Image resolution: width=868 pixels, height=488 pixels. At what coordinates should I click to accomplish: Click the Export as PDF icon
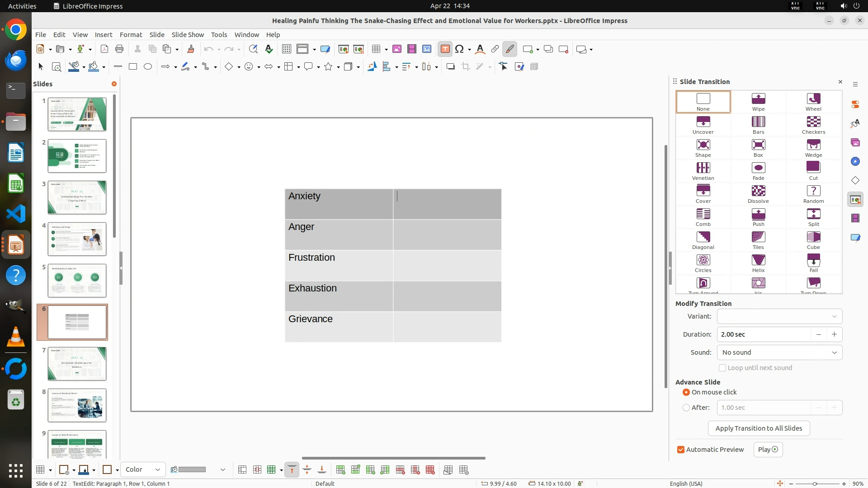click(x=104, y=49)
